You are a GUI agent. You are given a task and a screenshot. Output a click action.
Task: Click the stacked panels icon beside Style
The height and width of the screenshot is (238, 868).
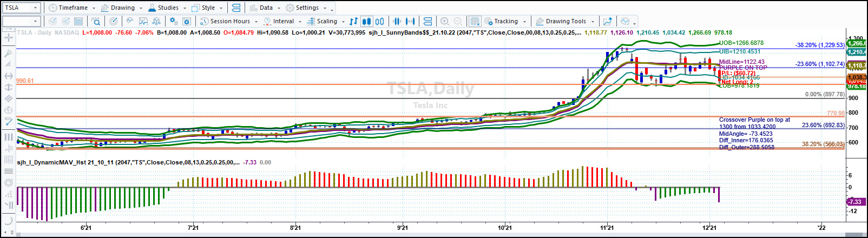(236, 8)
